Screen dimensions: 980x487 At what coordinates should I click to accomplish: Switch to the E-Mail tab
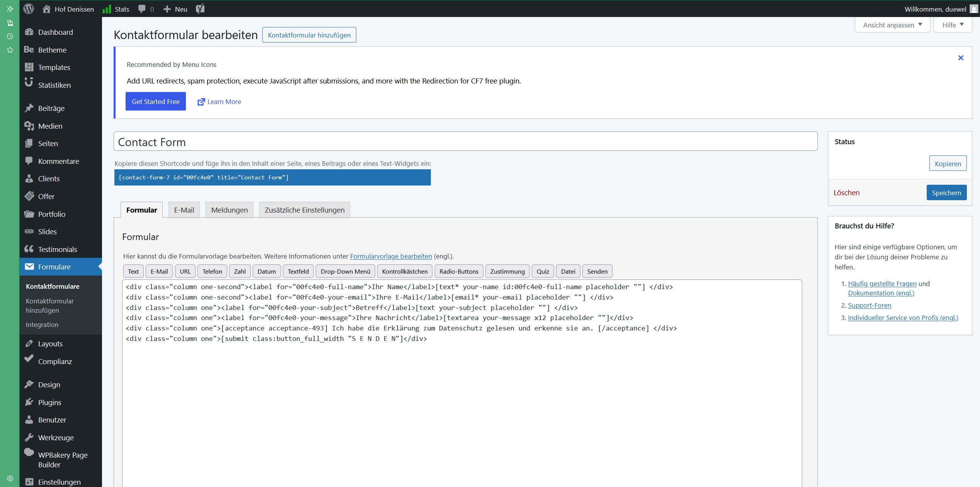(184, 210)
